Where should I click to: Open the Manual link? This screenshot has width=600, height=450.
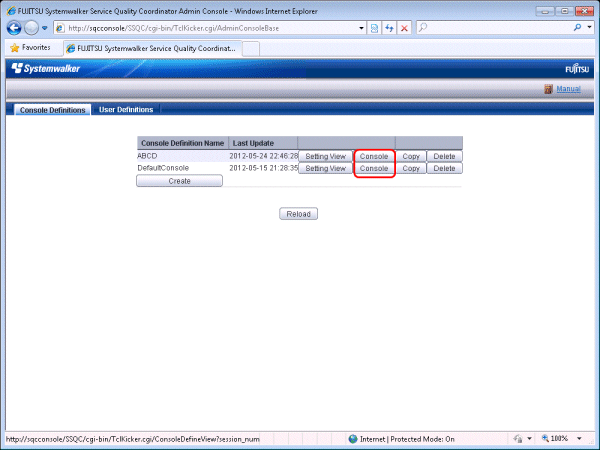click(x=568, y=89)
